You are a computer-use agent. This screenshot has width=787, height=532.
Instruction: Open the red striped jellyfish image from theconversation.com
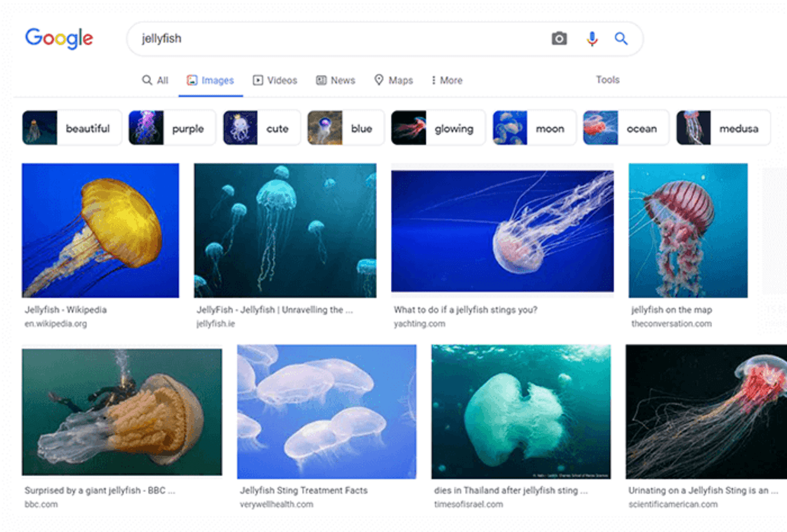pyautogui.click(x=688, y=230)
